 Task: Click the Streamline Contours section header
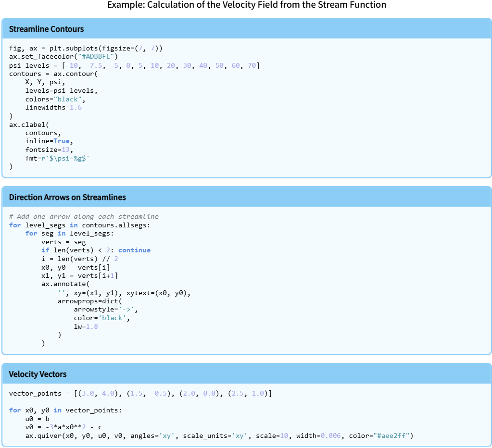tap(46, 29)
